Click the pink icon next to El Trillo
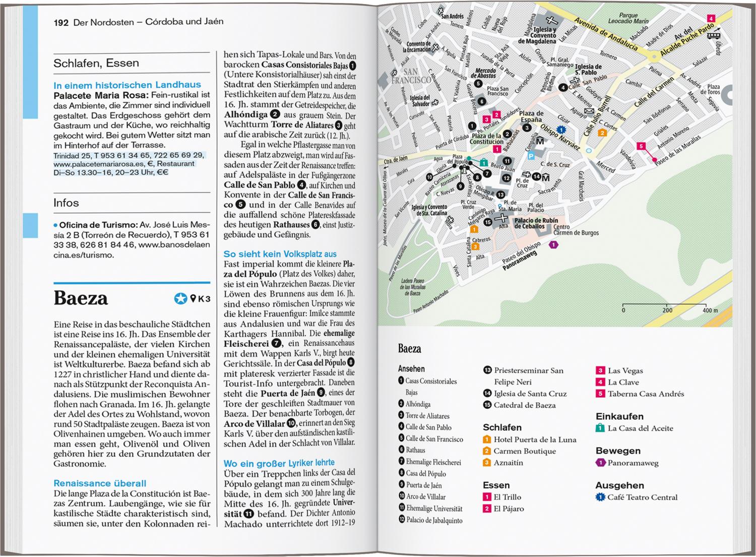The width and height of the screenshot is (756, 557). 487,497
